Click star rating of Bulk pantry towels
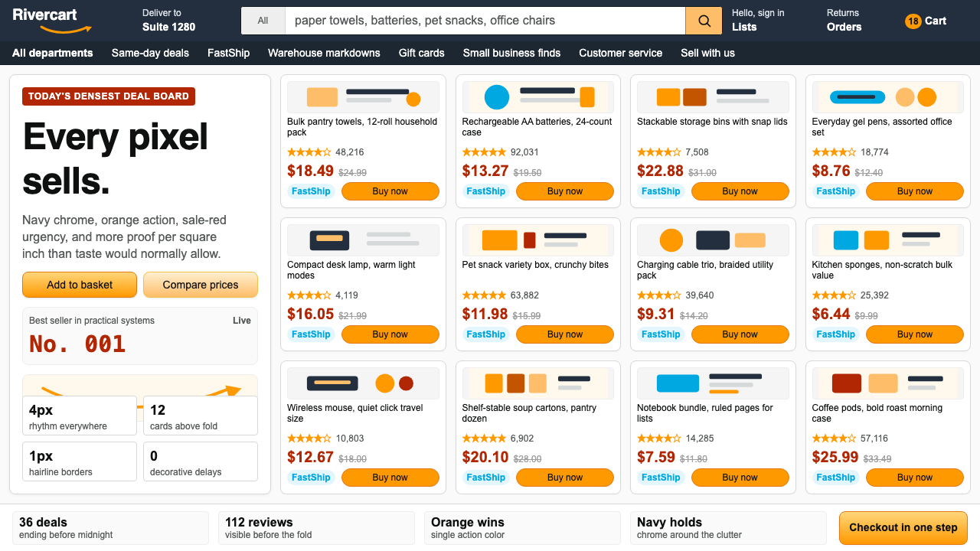Viewport: 980px width, 551px height. click(x=309, y=152)
